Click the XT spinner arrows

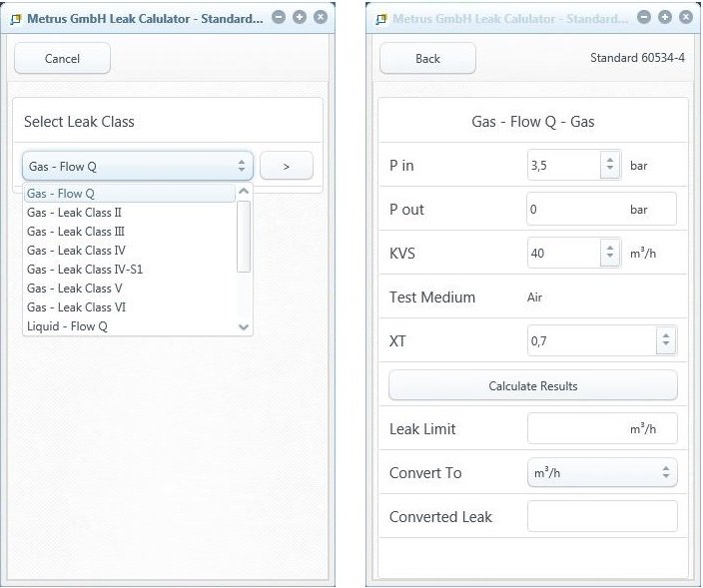[666, 341]
